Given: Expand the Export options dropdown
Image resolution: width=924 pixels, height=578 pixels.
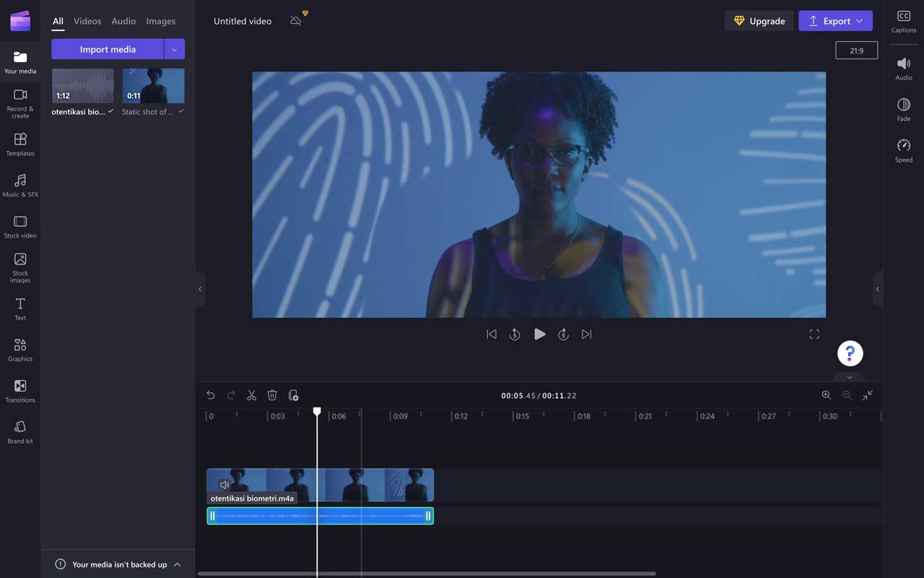Looking at the screenshot, I should 859,21.
